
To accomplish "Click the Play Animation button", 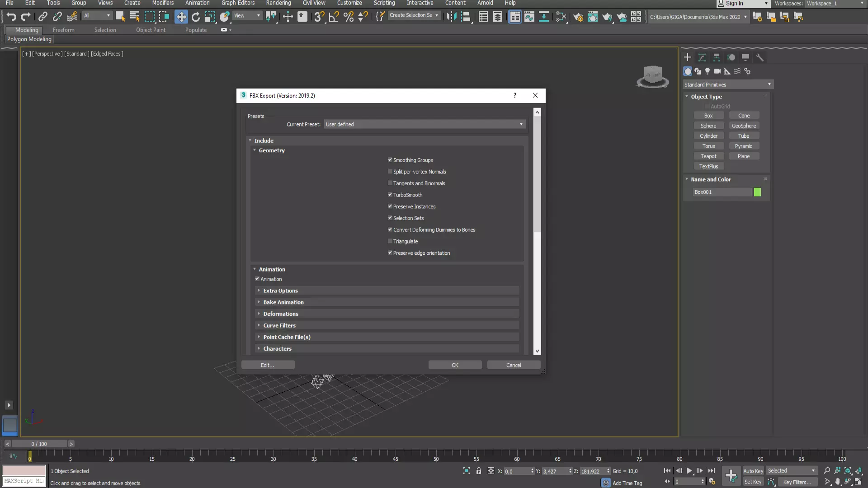I will (689, 471).
